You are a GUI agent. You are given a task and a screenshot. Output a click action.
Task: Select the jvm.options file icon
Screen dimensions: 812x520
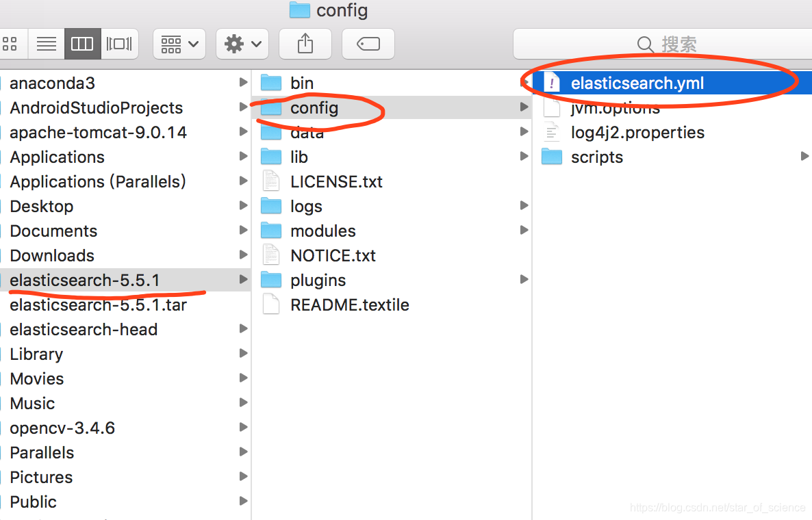click(552, 107)
